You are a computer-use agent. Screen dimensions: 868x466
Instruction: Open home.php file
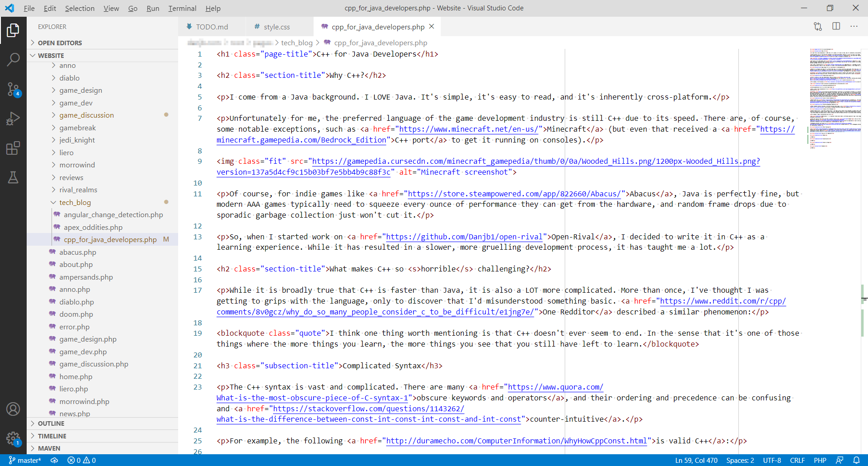pyautogui.click(x=103, y=377)
